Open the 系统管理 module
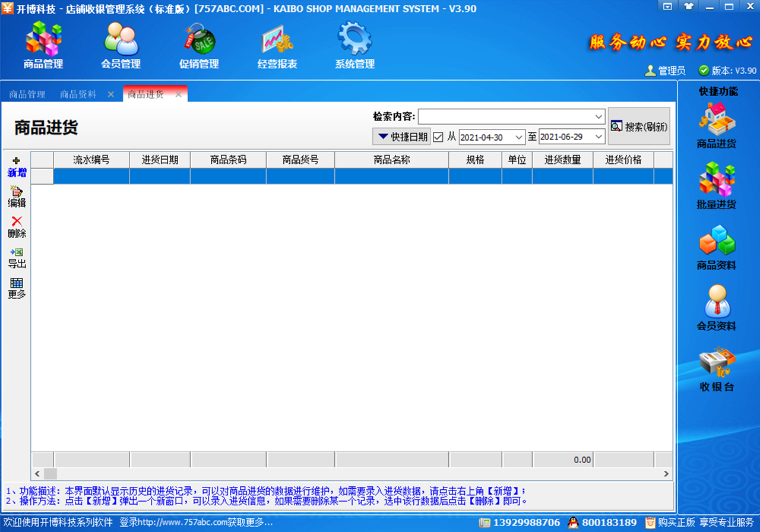 coord(354,45)
